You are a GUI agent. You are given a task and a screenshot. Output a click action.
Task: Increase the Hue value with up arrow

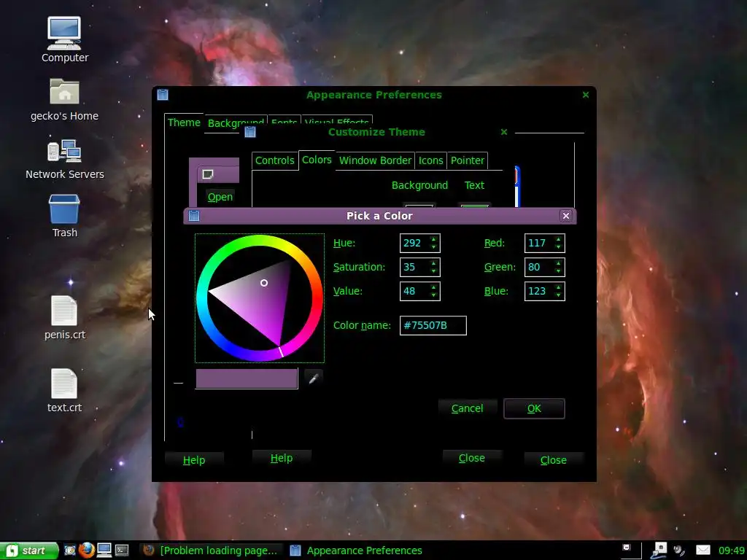pos(433,239)
